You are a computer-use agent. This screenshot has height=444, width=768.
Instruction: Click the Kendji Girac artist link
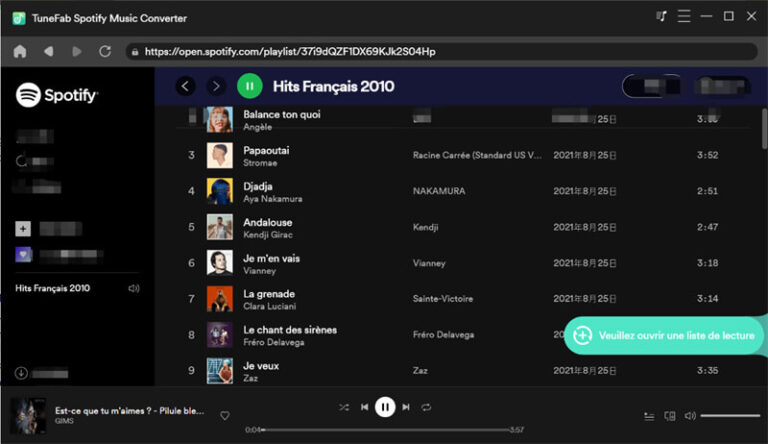(x=268, y=235)
